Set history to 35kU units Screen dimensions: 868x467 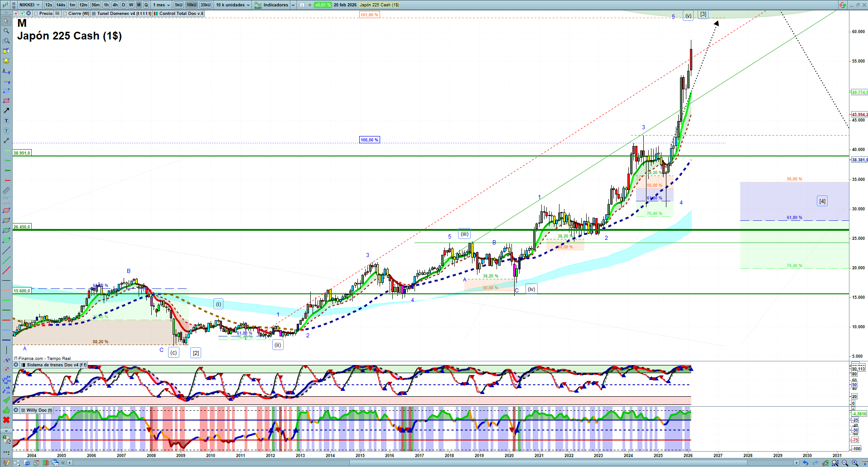(206, 5)
